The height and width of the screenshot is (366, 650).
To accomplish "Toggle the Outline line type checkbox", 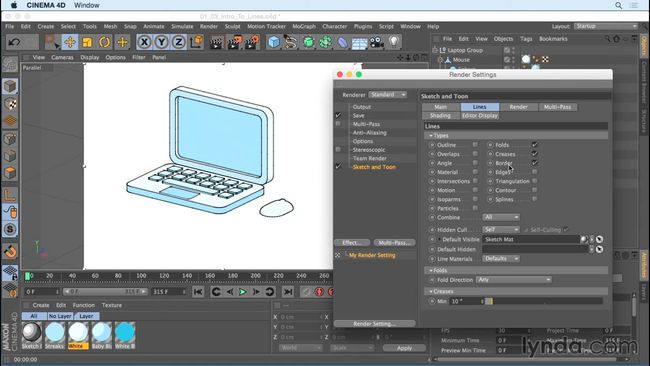I will pyautogui.click(x=475, y=145).
